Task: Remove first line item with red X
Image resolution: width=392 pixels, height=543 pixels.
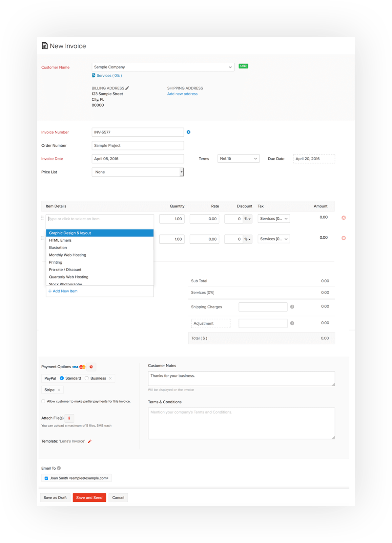Action: click(x=343, y=218)
